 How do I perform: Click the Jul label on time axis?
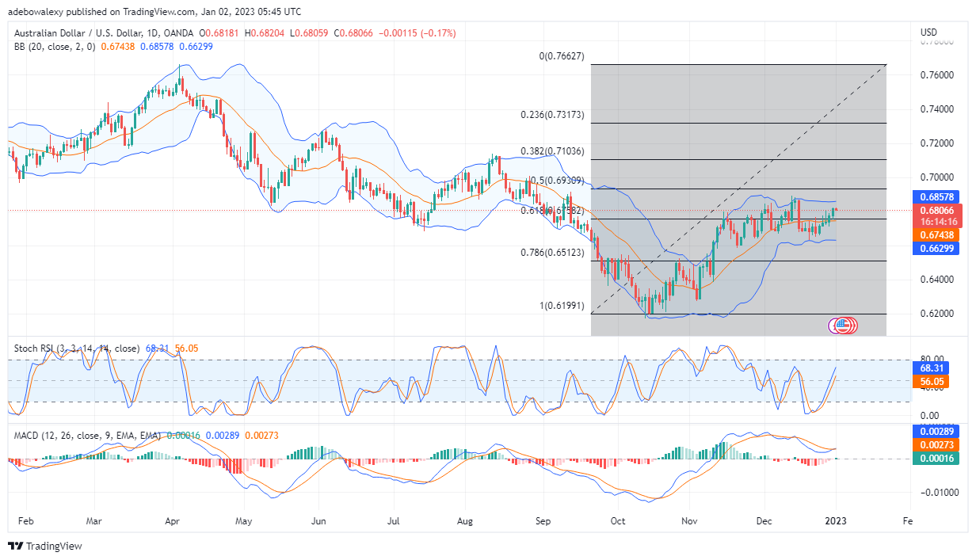[x=393, y=522]
